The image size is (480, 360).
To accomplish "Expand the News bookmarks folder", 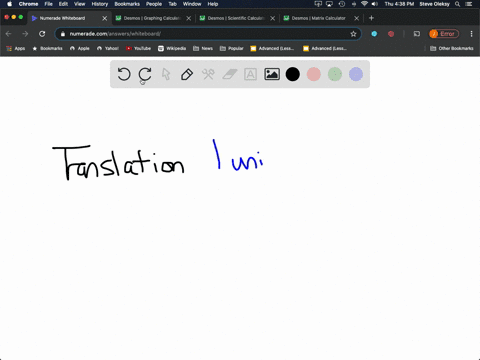I will tap(203, 48).
